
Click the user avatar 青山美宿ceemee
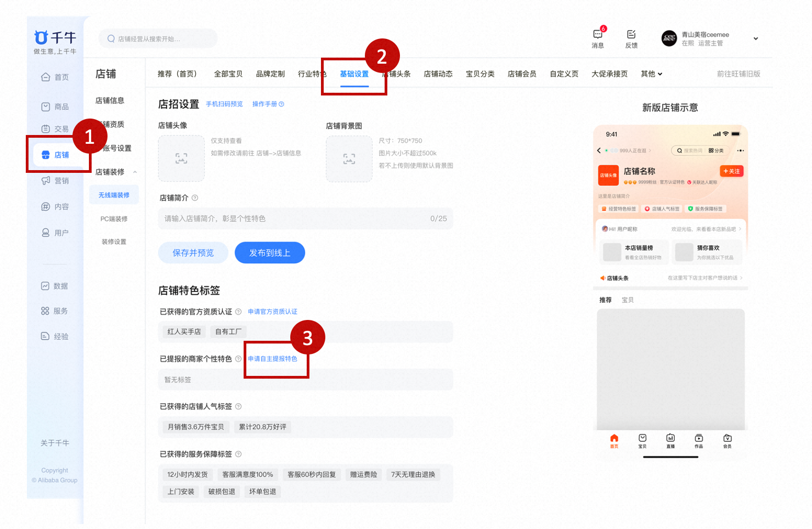(x=669, y=38)
